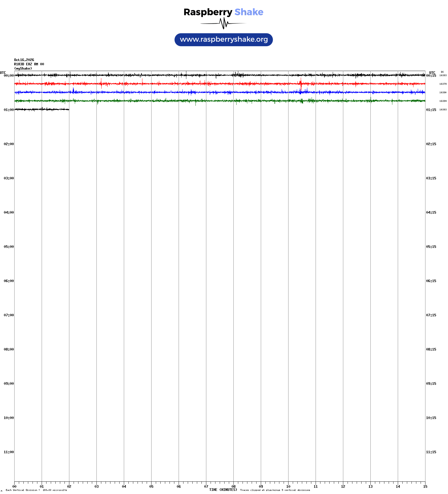
Task: Click the 03:15 time label
Action: point(431,178)
